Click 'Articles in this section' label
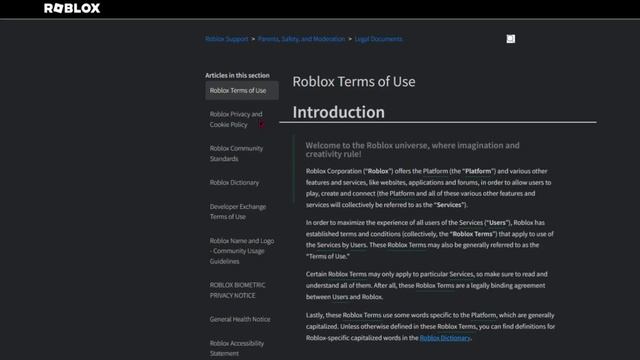Image resolution: width=640 pixels, height=360 pixels. pyautogui.click(x=237, y=76)
